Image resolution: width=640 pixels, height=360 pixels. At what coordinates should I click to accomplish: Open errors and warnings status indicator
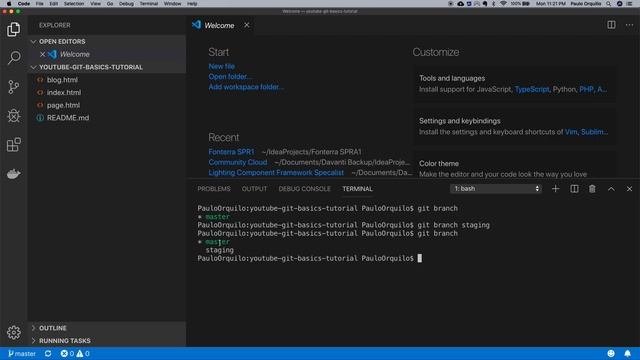point(75,353)
